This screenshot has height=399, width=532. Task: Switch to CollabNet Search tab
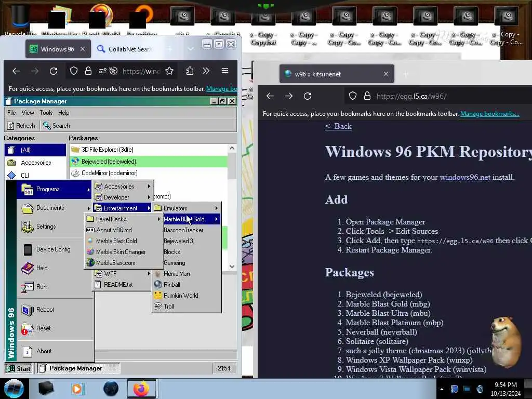pos(126,49)
